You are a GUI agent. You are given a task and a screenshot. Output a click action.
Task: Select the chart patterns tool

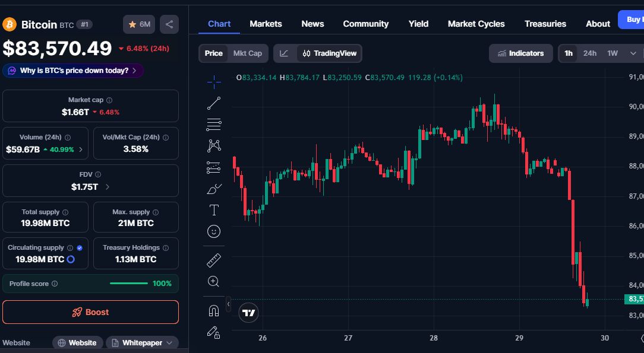213,146
